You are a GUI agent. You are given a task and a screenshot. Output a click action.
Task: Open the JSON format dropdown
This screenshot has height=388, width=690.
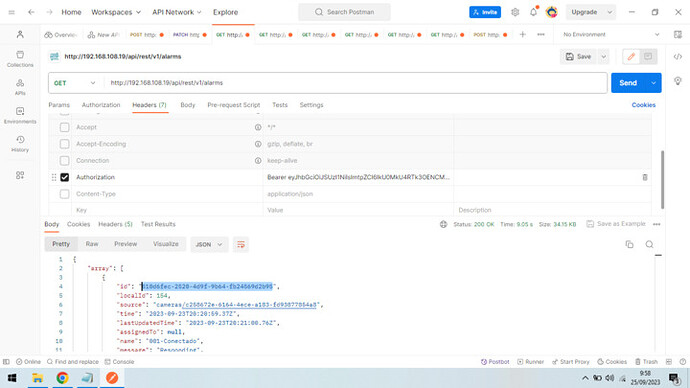209,244
